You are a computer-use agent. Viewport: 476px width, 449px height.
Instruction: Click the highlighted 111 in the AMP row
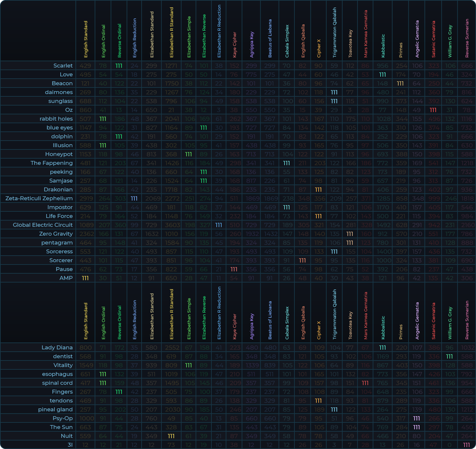coord(85,278)
